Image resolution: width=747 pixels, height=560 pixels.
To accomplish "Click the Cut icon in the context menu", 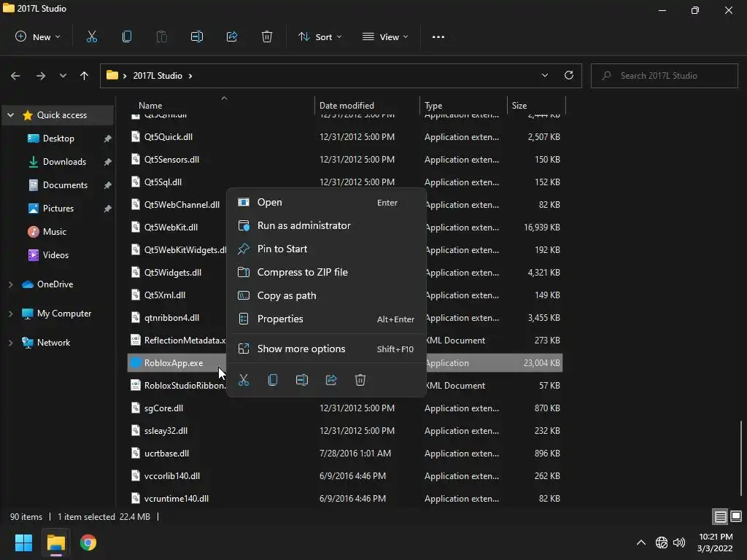I will coord(244,379).
